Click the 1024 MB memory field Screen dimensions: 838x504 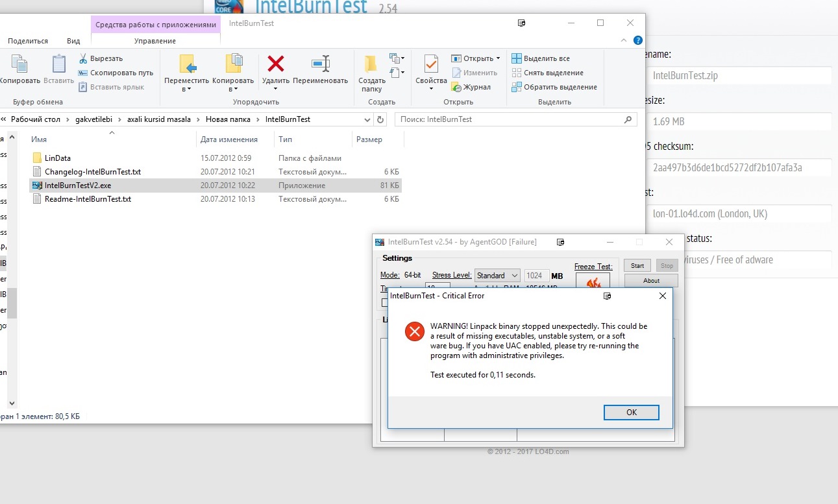(x=536, y=276)
